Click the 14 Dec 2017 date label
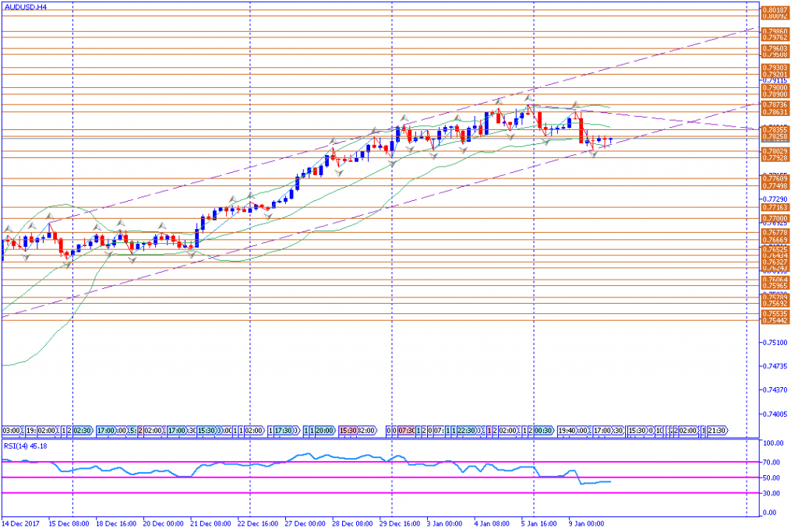The height and width of the screenshot is (532, 798). (22, 523)
